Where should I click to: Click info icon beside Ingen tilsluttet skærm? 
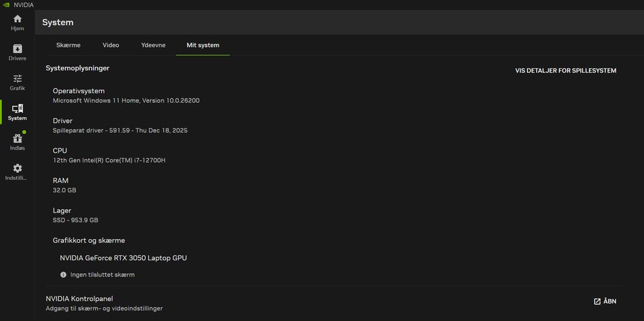[63, 275]
